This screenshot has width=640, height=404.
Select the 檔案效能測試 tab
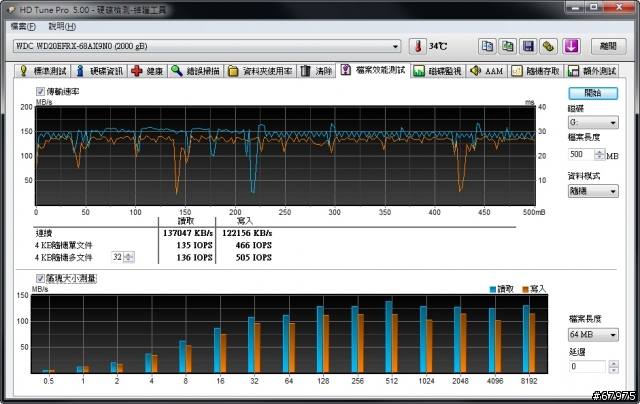click(x=373, y=70)
